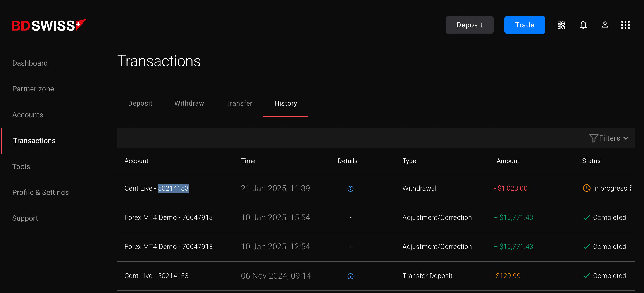Image resolution: width=644 pixels, height=293 pixels.
Task: Open Partner zone in sidebar
Action: tap(33, 89)
